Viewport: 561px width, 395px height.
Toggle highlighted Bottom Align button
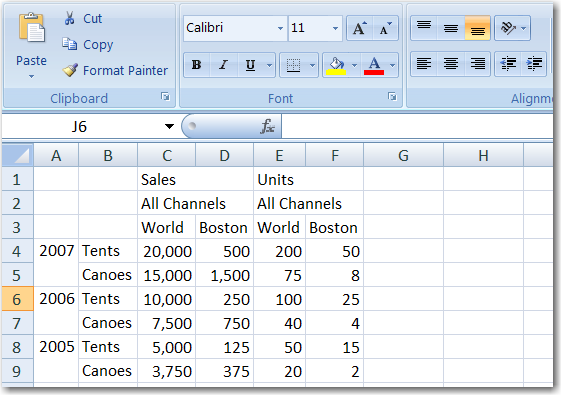pos(478,28)
